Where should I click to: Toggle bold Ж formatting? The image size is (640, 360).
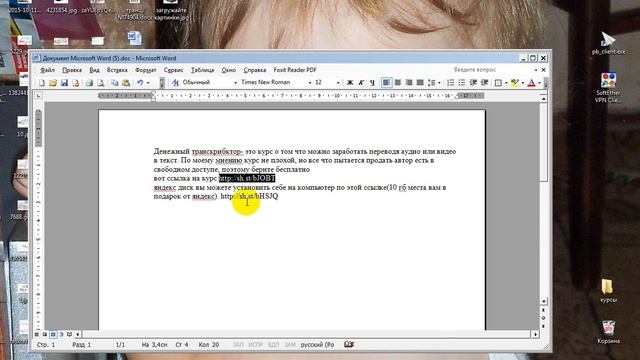(350, 83)
